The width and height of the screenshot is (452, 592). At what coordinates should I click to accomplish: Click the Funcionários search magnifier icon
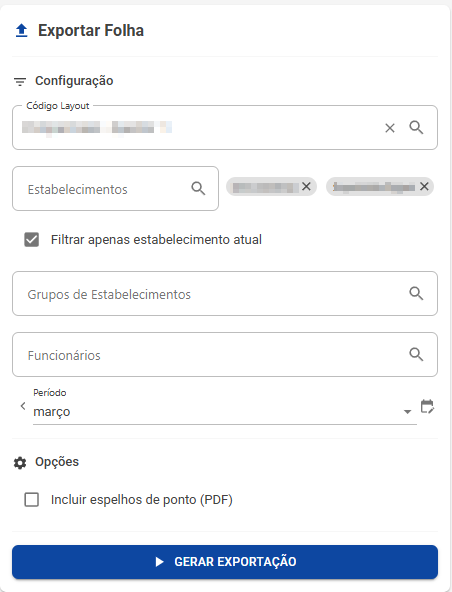pyautogui.click(x=416, y=354)
